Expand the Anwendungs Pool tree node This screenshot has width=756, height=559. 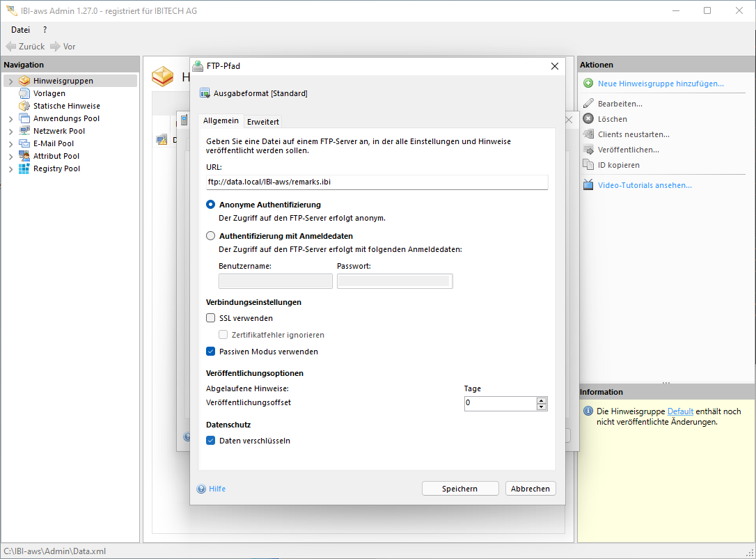(x=10, y=119)
